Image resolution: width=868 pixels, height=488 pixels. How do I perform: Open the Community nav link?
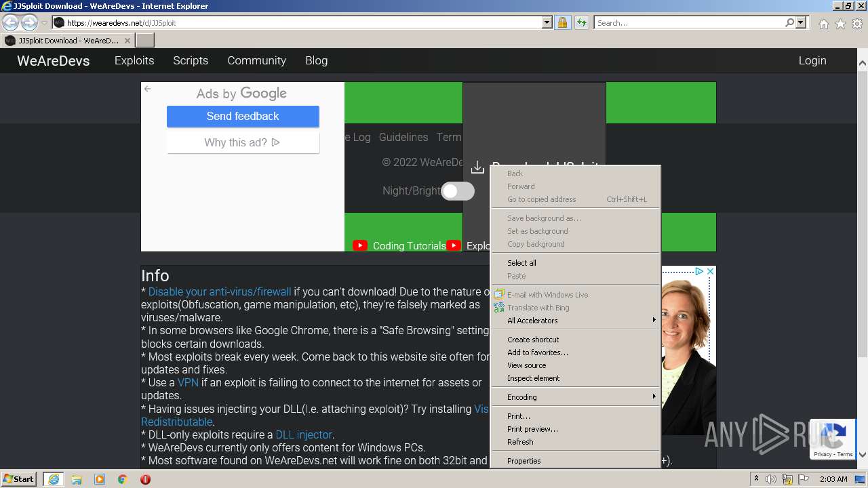pos(256,60)
